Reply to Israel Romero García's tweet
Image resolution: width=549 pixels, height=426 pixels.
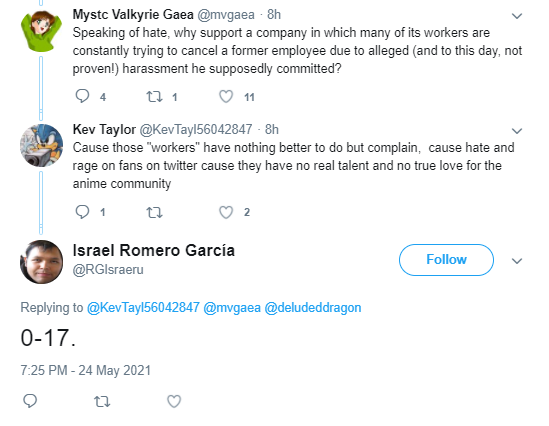pyautogui.click(x=30, y=401)
